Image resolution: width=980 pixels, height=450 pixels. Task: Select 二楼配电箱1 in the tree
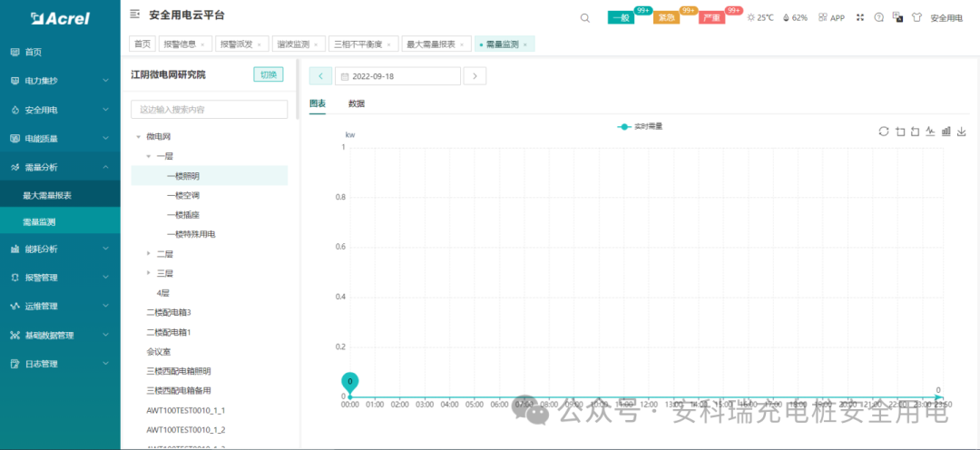[x=169, y=332]
